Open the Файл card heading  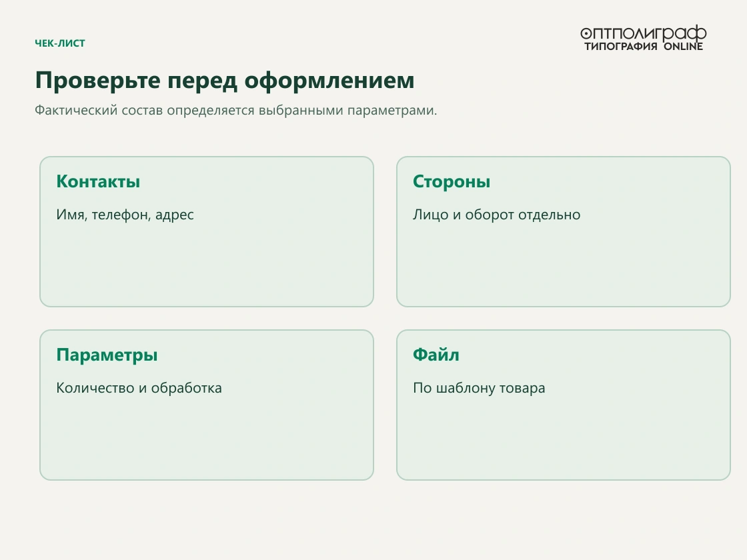[436, 355]
